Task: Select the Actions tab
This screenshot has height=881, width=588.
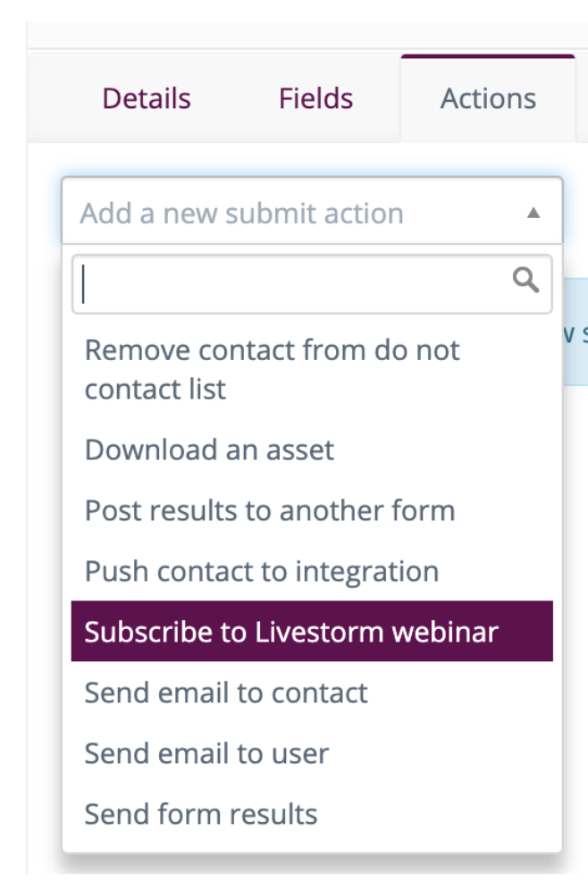Action: [x=488, y=99]
